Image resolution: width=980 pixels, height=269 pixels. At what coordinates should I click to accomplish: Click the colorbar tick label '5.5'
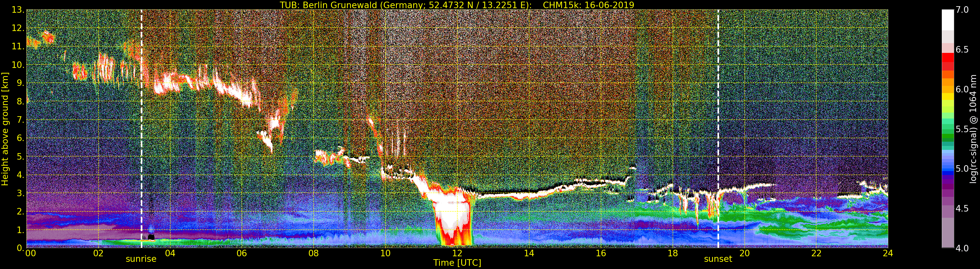coord(962,129)
